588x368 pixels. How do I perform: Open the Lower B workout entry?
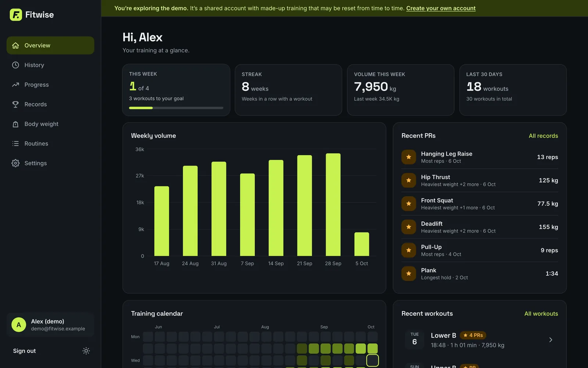pos(480,340)
